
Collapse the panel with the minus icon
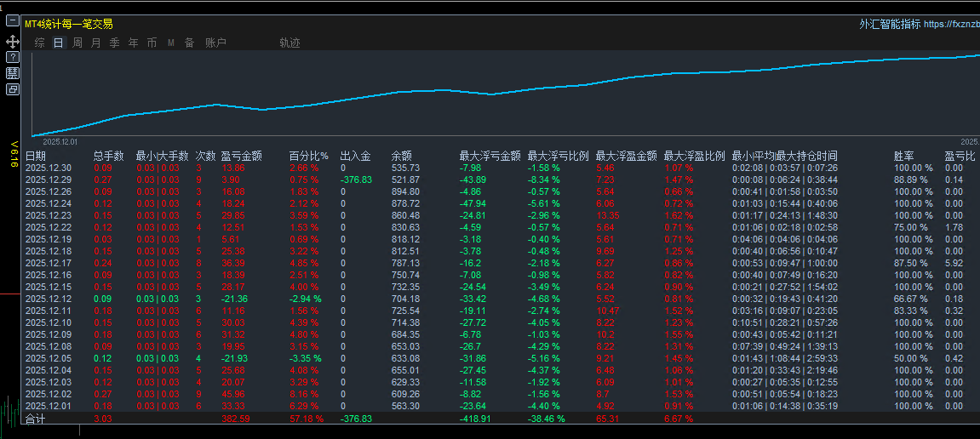click(13, 20)
